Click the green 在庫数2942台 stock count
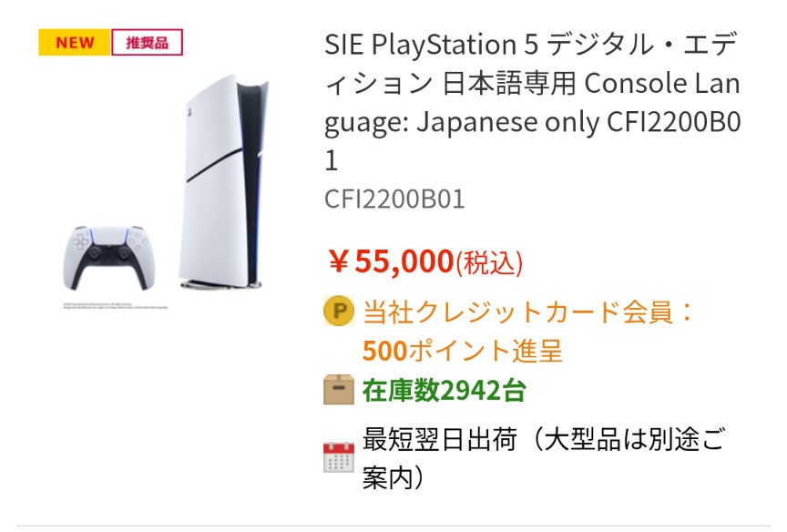 tap(444, 390)
